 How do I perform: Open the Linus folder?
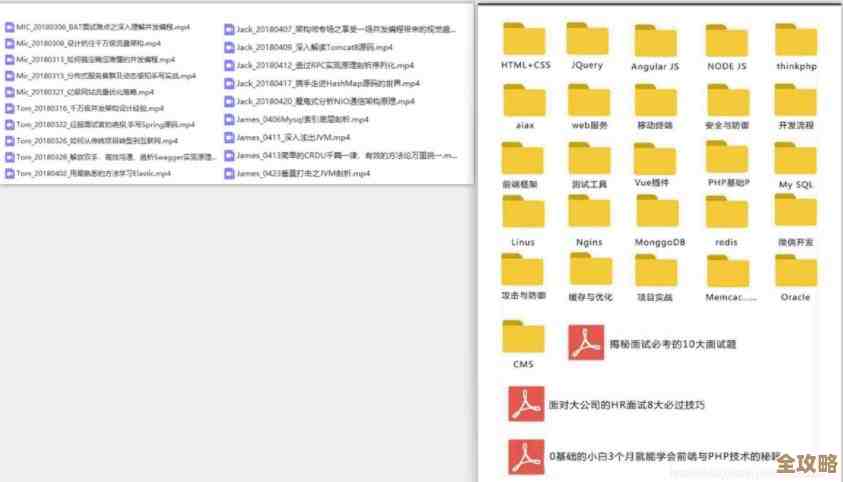pos(523,212)
